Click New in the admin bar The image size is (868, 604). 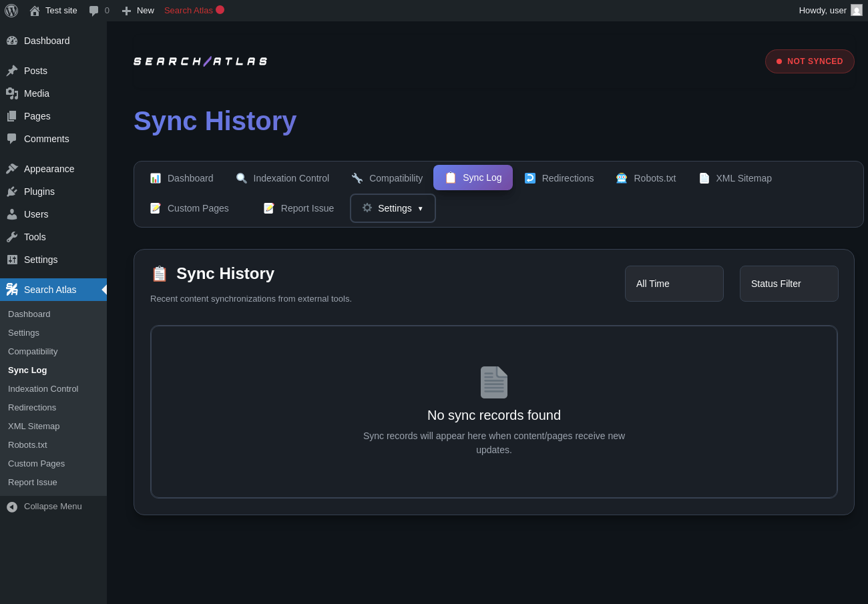coord(138,11)
